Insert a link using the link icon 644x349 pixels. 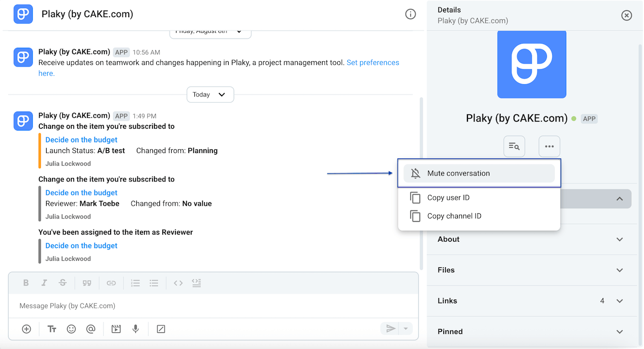pyautogui.click(x=111, y=283)
